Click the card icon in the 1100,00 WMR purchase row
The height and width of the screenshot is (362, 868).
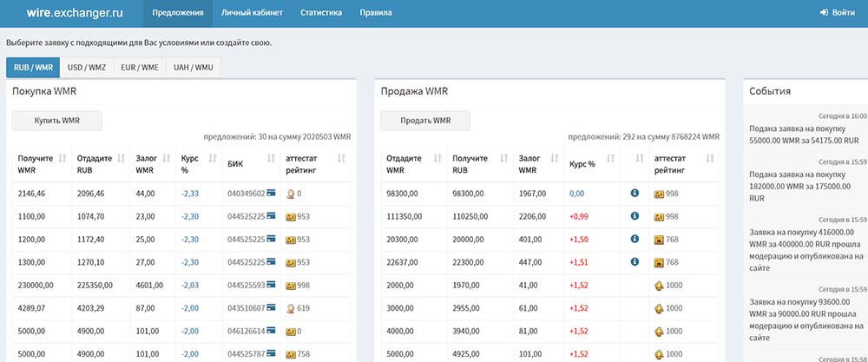tap(271, 216)
